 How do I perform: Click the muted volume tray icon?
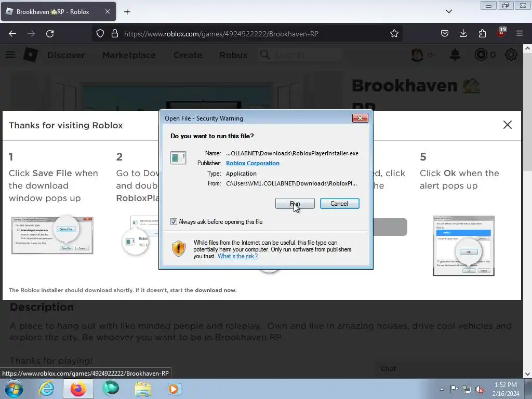pos(480,389)
